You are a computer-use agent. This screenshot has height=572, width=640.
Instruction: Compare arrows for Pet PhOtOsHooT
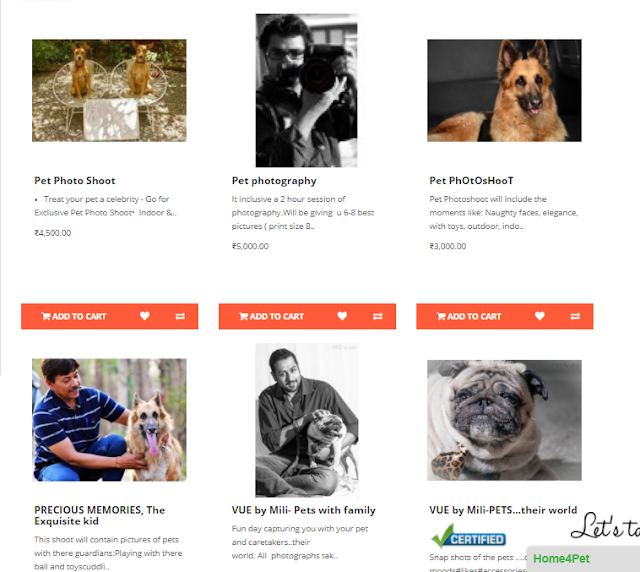tap(575, 316)
